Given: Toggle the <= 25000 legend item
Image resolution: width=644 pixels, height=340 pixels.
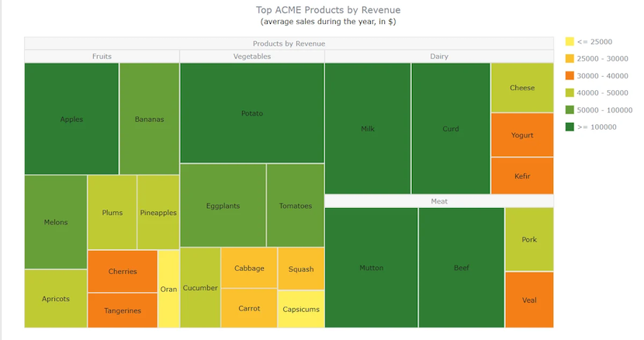Looking at the screenshot, I should pos(589,41).
